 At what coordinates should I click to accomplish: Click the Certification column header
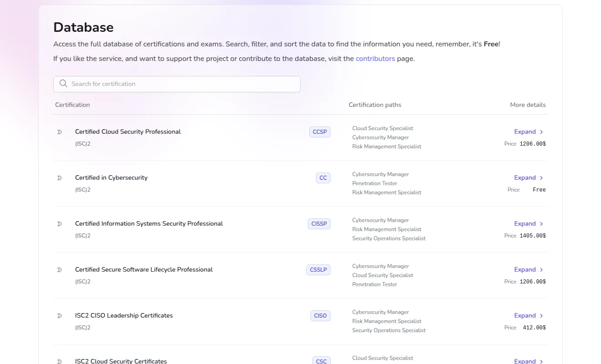[x=72, y=105]
